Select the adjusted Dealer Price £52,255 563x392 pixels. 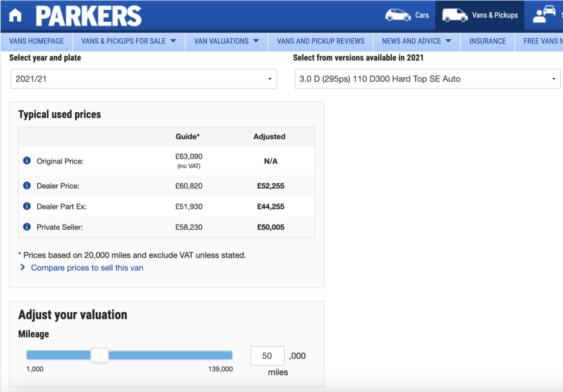(271, 186)
